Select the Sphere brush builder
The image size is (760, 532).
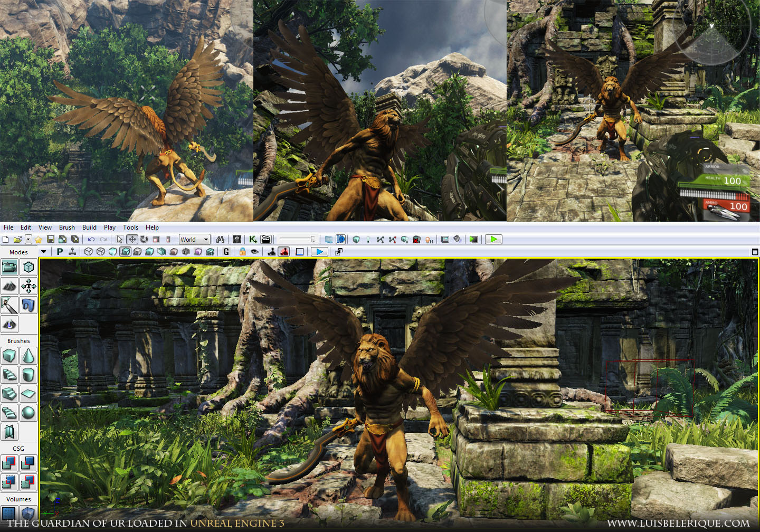(28, 413)
